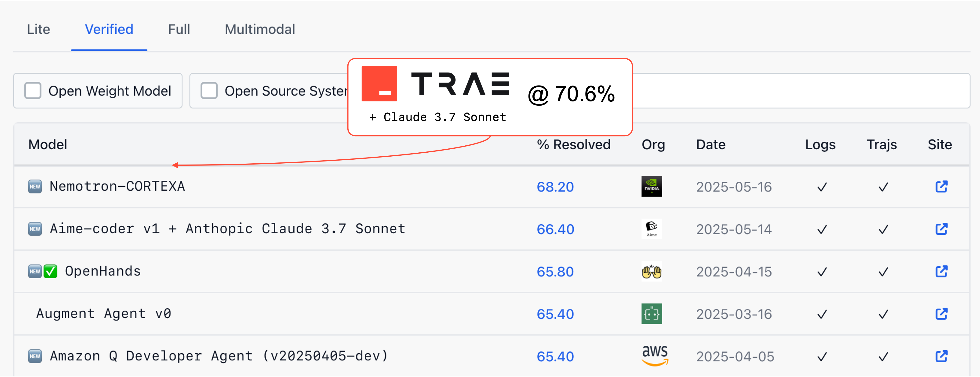Click the Aime org logo

point(651,229)
